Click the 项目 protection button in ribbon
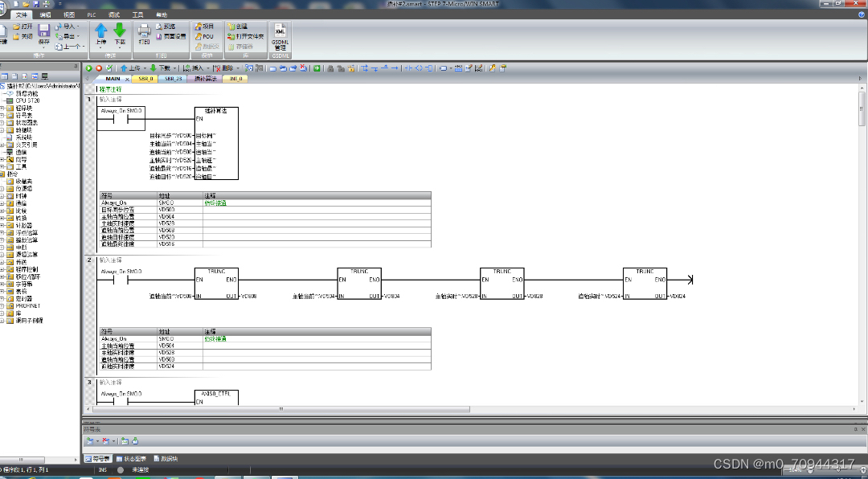Screen dimensions: 868x479 pos(204,26)
